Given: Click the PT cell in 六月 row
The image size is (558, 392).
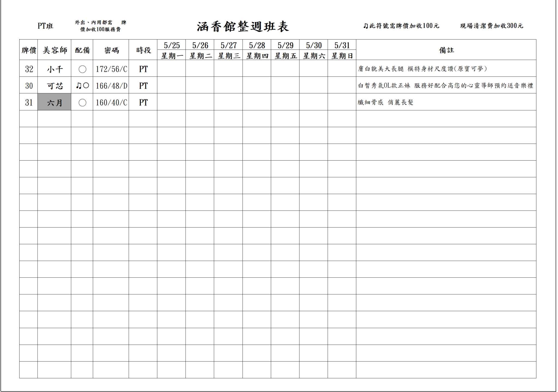Looking at the screenshot, I should point(143,102).
